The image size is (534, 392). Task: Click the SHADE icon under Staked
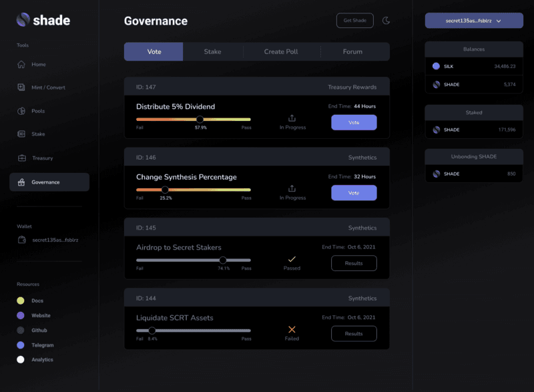coord(437,130)
